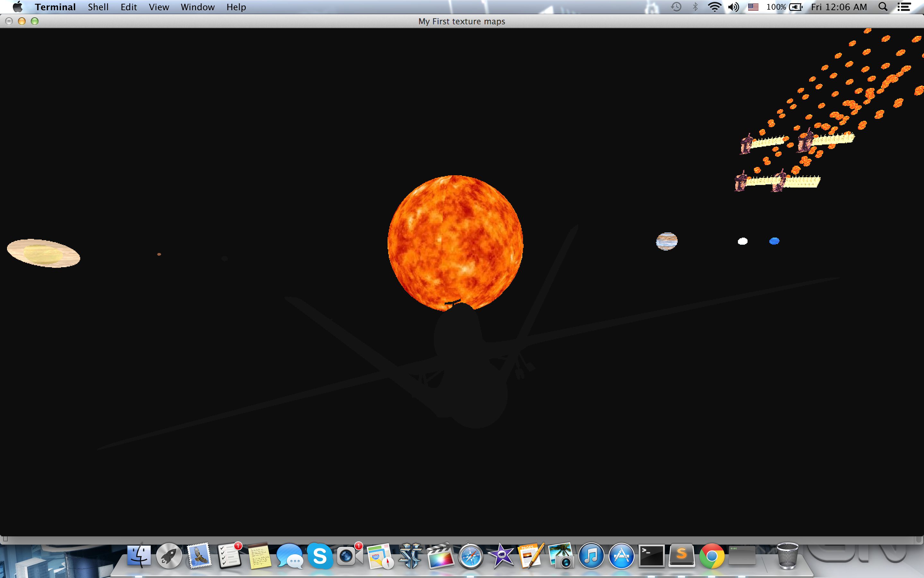This screenshot has width=924, height=578.
Task: Open Launchpad rocket icon in Dock
Action: pos(169,556)
